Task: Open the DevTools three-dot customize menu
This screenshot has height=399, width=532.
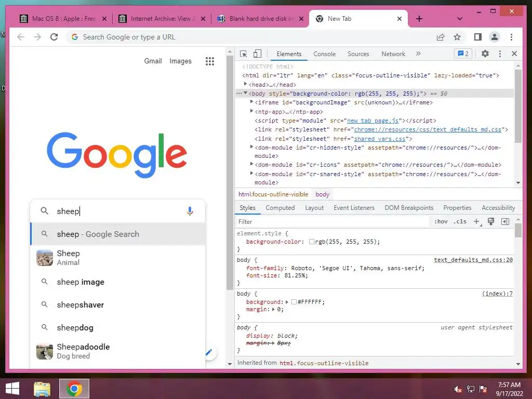Action: 500,54
